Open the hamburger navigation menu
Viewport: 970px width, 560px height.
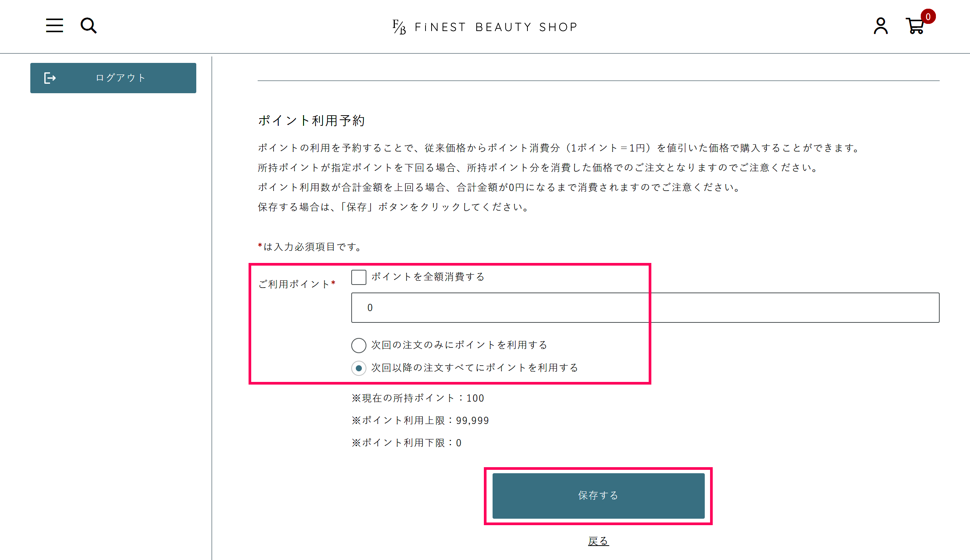point(54,25)
